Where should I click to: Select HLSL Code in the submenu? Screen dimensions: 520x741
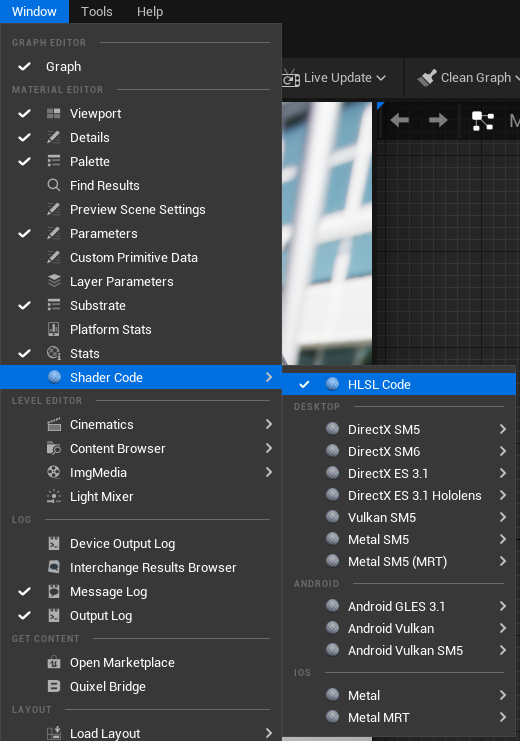(x=399, y=384)
